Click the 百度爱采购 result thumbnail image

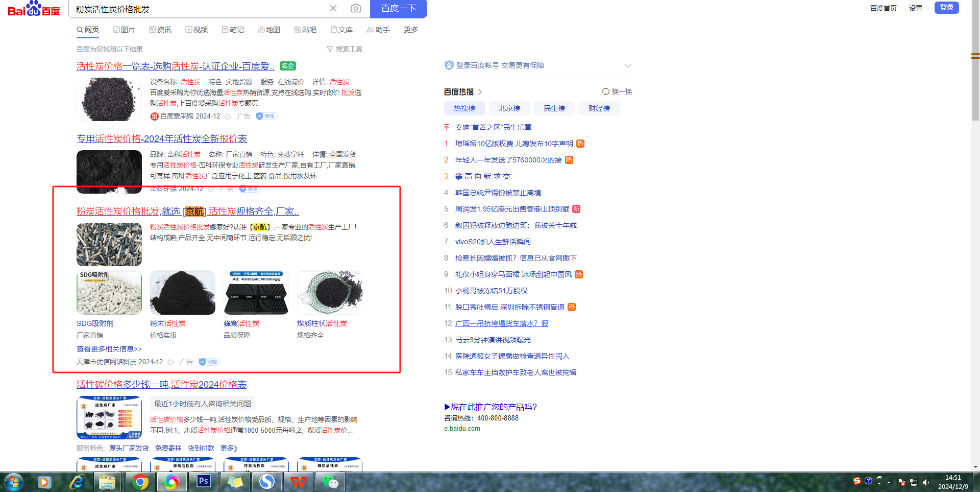point(109,99)
